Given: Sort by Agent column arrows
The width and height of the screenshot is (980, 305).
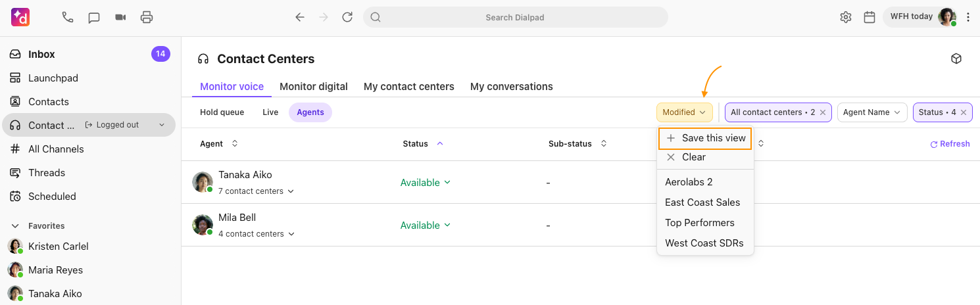Looking at the screenshot, I should [x=235, y=143].
